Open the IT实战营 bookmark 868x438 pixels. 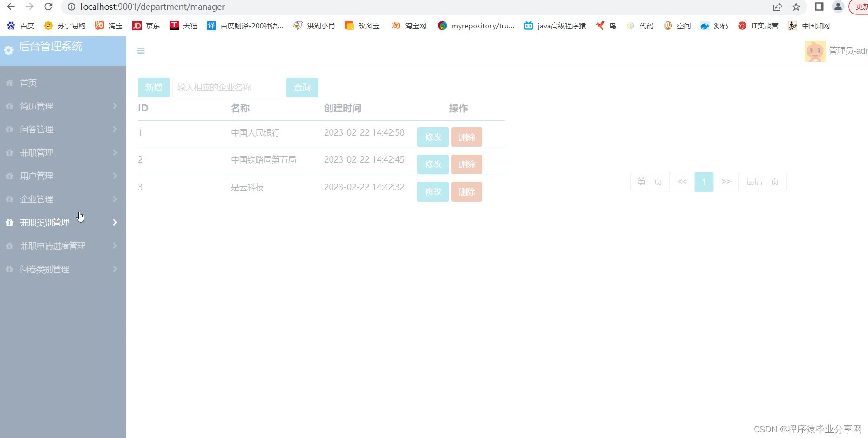pyautogui.click(x=758, y=26)
